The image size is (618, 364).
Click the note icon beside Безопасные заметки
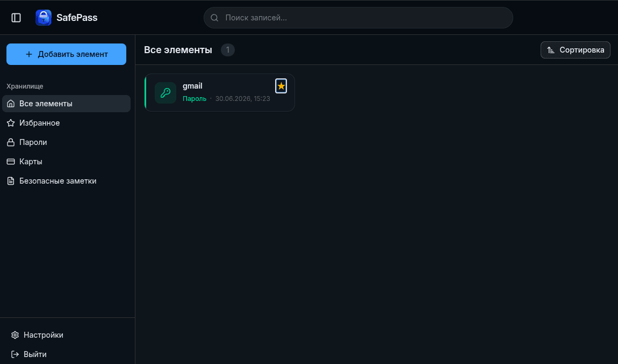tap(11, 181)
